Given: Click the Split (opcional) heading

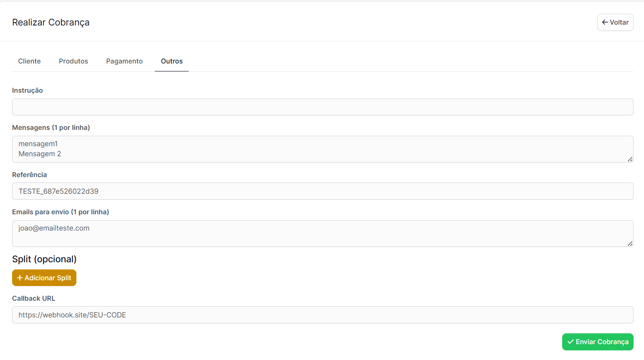Looking at the screenshot, I should point(44,259).
